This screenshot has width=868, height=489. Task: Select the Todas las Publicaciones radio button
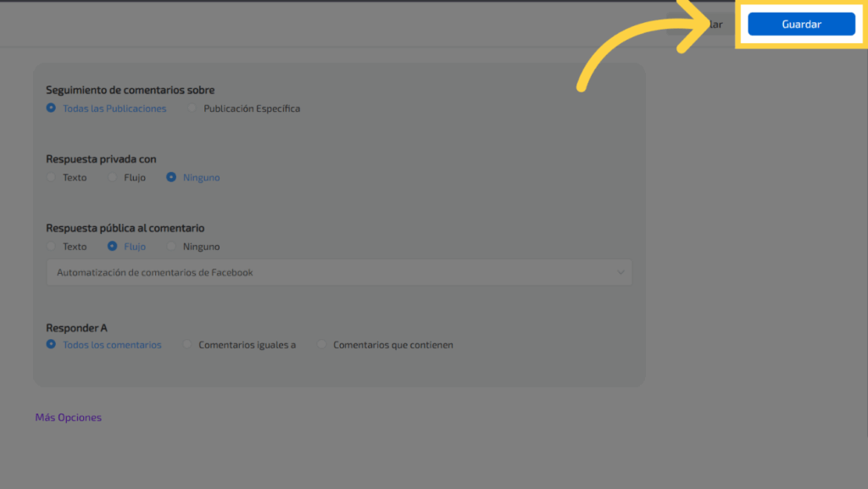(x=52, y=108)
